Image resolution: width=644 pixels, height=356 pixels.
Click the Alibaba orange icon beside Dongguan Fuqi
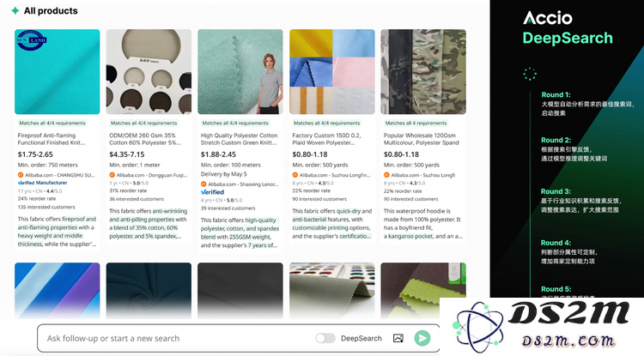112,175
